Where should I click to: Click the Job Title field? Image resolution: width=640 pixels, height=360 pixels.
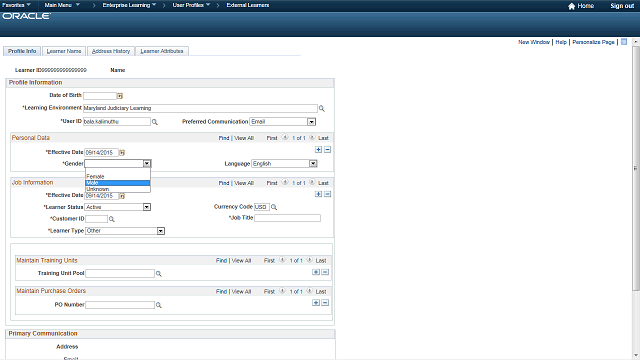pyautogui.click(x=287, y=218)
